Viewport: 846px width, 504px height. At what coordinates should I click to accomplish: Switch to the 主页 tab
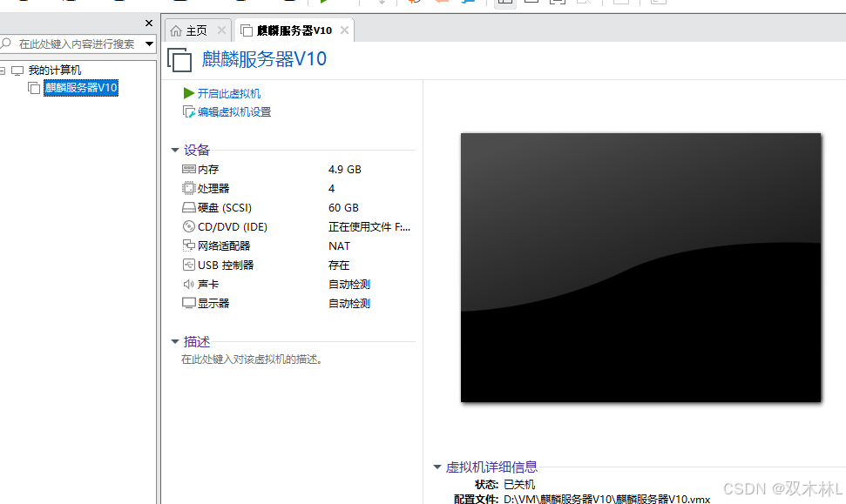click(198, 30)
